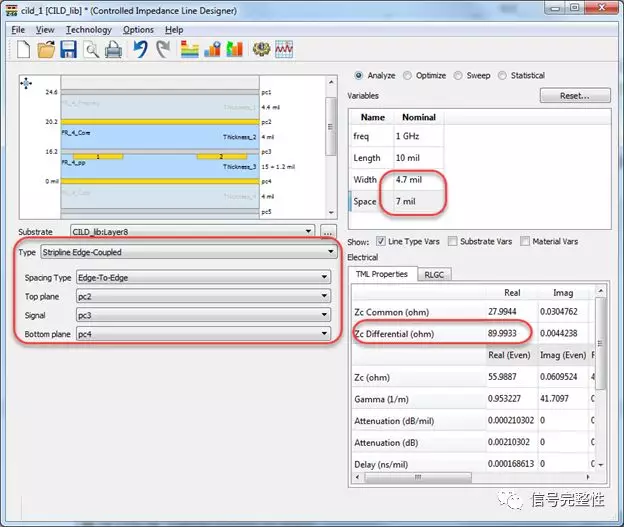The height and width of the screenshot is (527, 624).
Task: Click the results table vertical scrollbar thumb
Action: pos(600,343)
